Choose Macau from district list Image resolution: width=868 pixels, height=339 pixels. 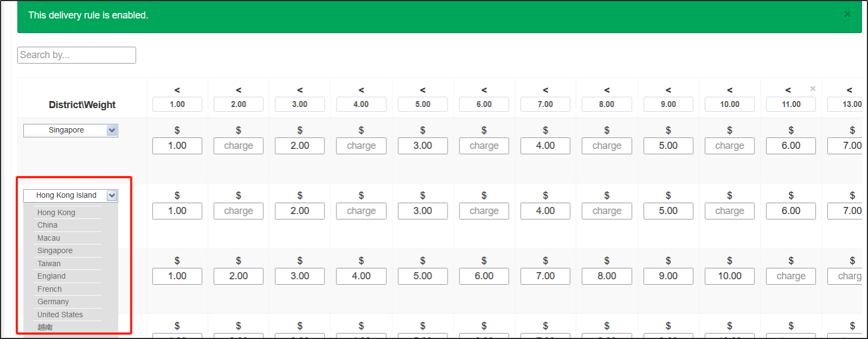(x=49, y=238)
